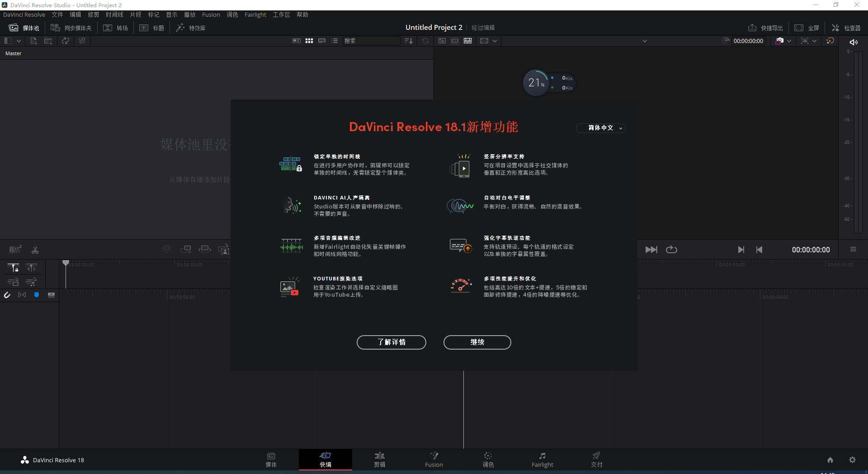Toggle timeline snapping magnet icon

point(7,295)
